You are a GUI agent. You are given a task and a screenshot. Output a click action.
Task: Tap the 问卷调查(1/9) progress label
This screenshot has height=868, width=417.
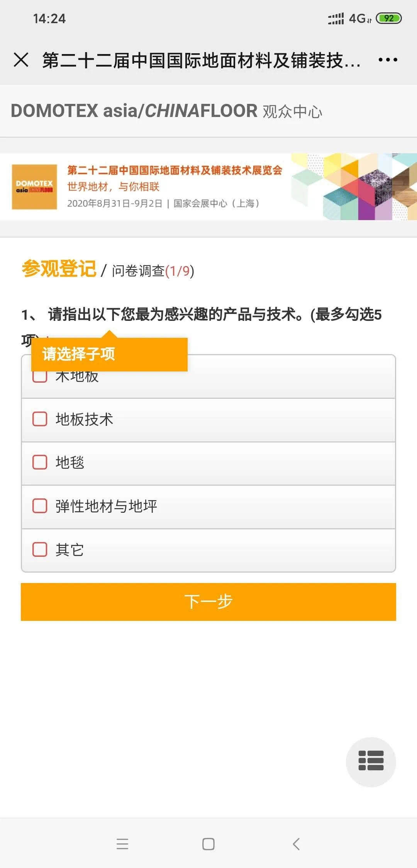[x=153, y=271]
